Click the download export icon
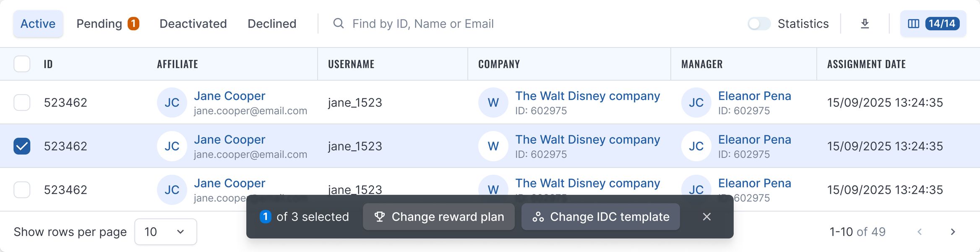Viewport: 980px width, 252px height. [x=865, y=24]
